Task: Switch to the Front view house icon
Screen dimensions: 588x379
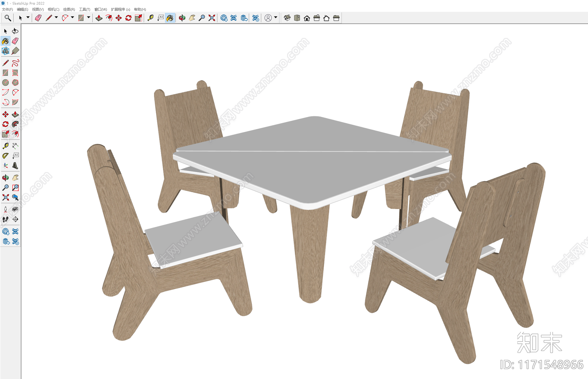Action: pos(307,18)
